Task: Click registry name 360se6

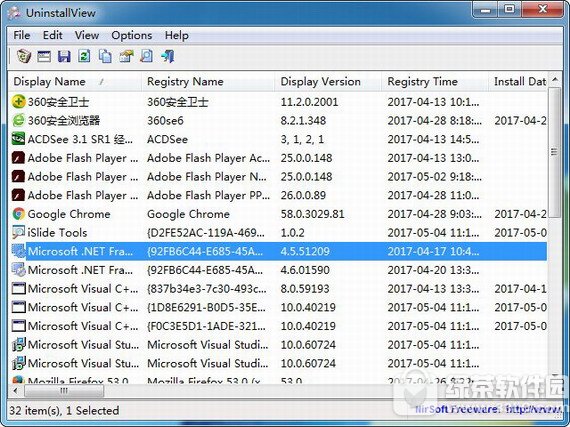Action: [165, 121]
